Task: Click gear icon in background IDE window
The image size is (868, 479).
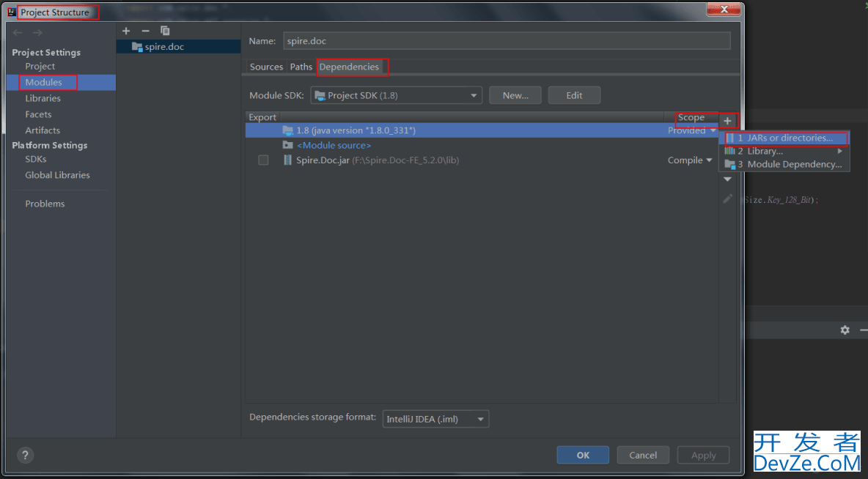Action: (845, 330)
